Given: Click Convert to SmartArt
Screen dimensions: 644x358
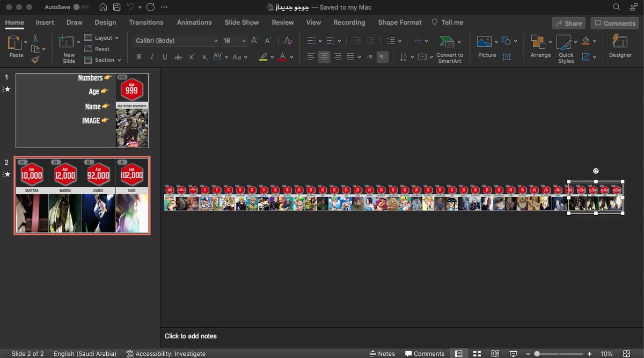Looking at the screenshot, I should point(449,49).
